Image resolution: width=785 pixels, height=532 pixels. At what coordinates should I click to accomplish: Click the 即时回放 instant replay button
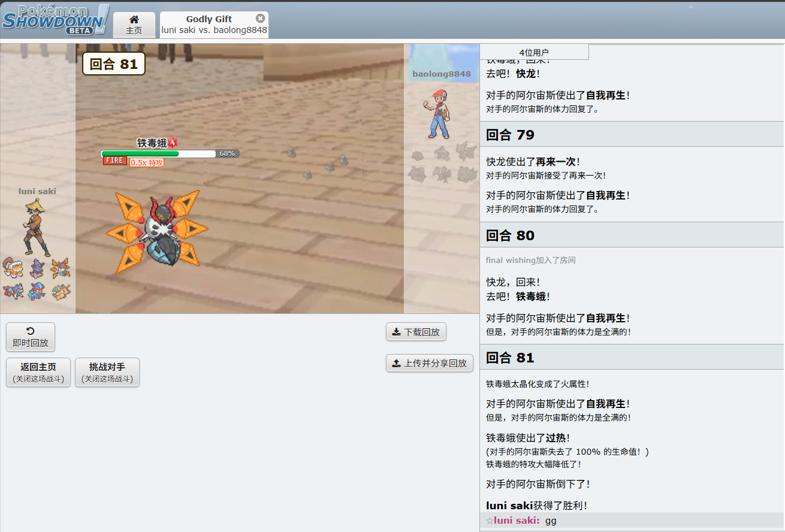pos(31,337)
